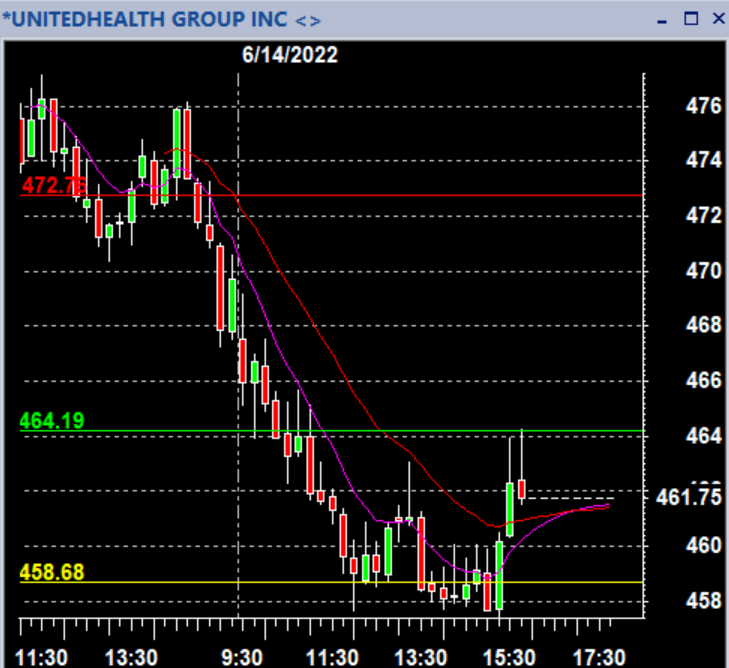
Task: Close the UnitedHealth chart window
Action: point(718,19)
